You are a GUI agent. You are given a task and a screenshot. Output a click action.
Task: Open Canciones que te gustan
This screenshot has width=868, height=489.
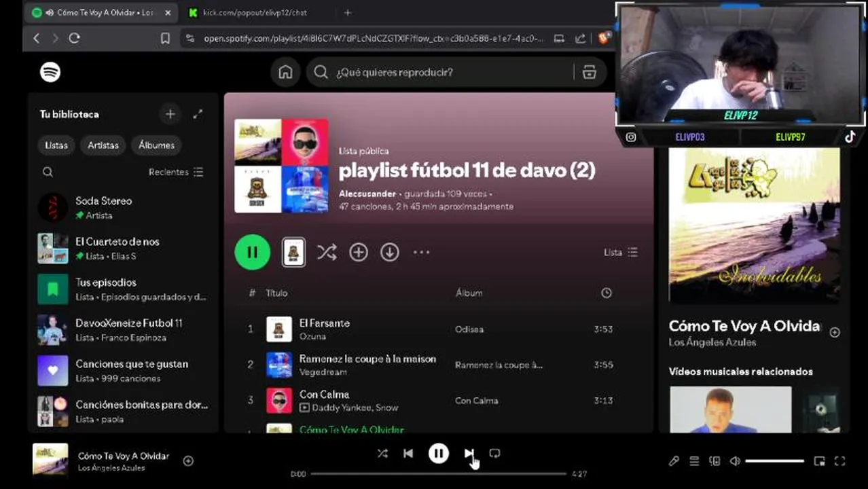coord(123,370)
